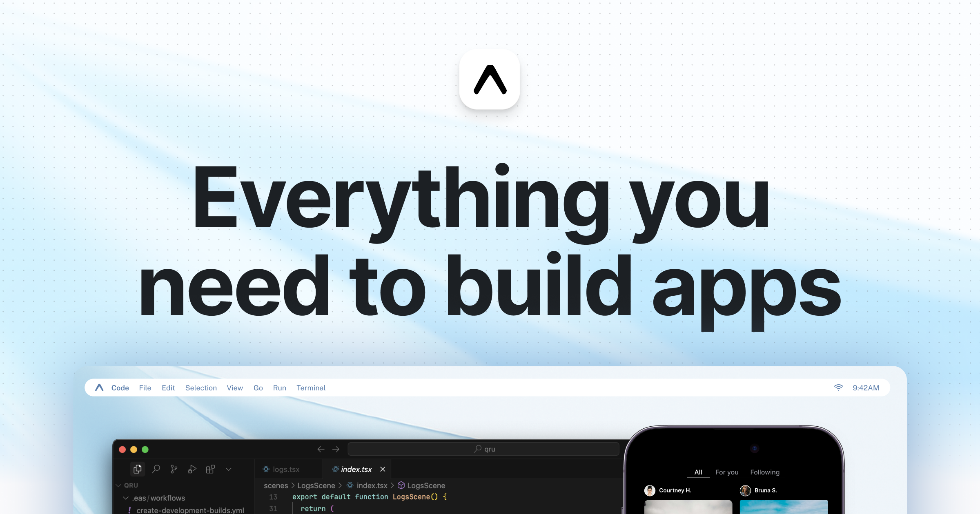Viewport: 980px width, 514px height.
Task: Select the Explorer icon in the sidebar
Action: [138, 469]
